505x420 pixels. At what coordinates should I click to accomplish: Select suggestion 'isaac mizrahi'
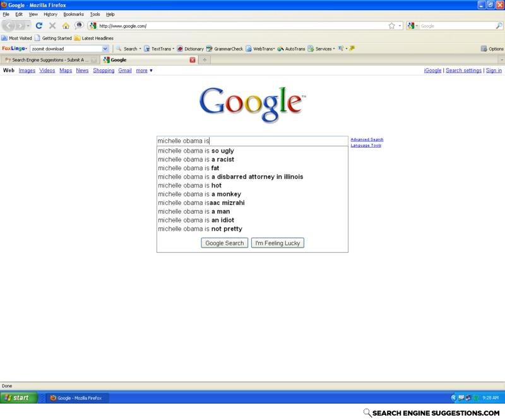252,203
